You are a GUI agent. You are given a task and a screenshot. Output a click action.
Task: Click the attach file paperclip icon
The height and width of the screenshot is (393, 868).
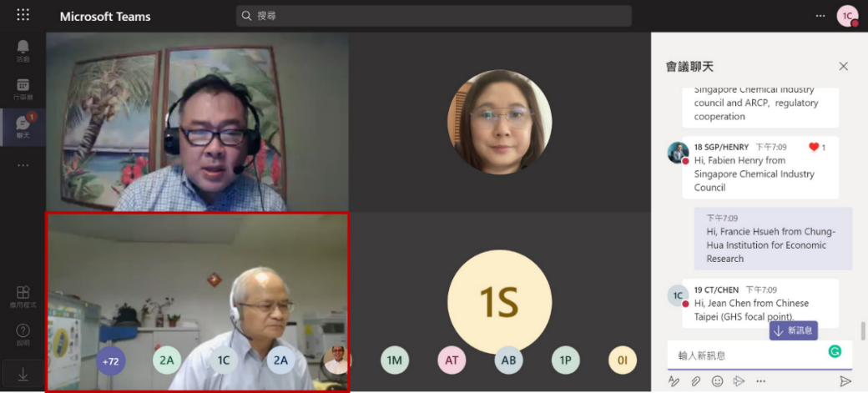pyautogui.click(x=695, y=381)
